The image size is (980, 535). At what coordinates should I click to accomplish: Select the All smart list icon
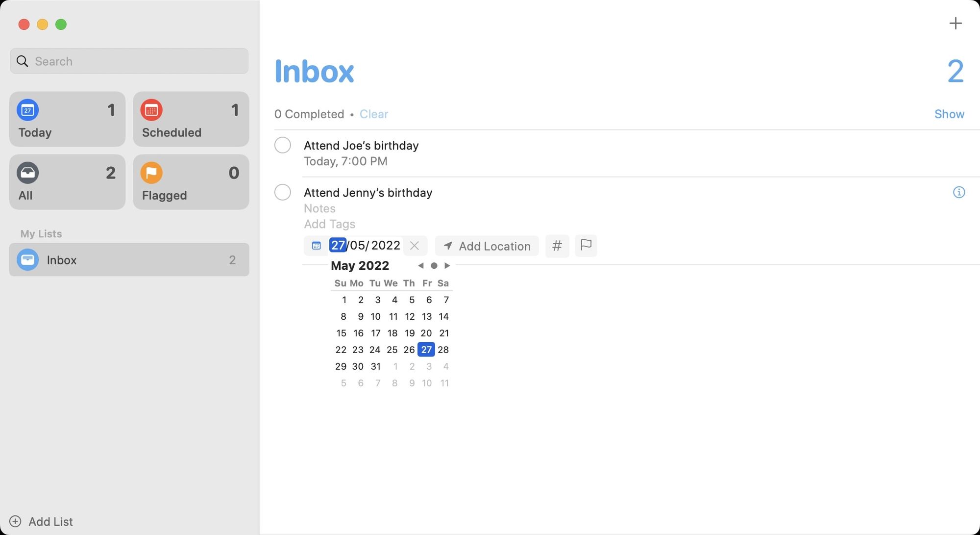tap(27, 173)
